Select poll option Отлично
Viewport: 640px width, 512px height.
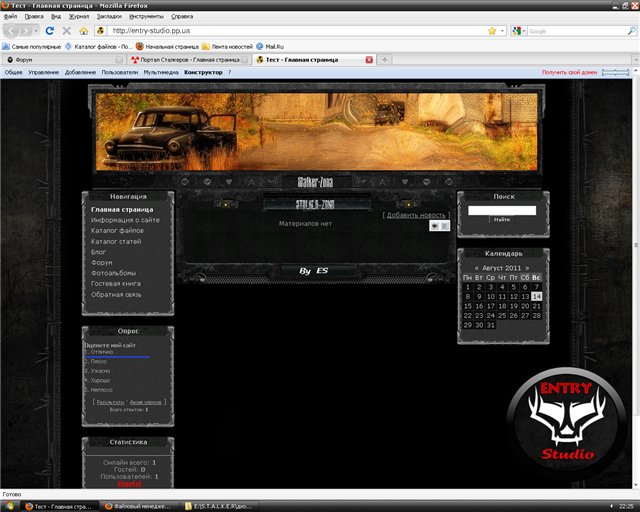pos(100,352)
